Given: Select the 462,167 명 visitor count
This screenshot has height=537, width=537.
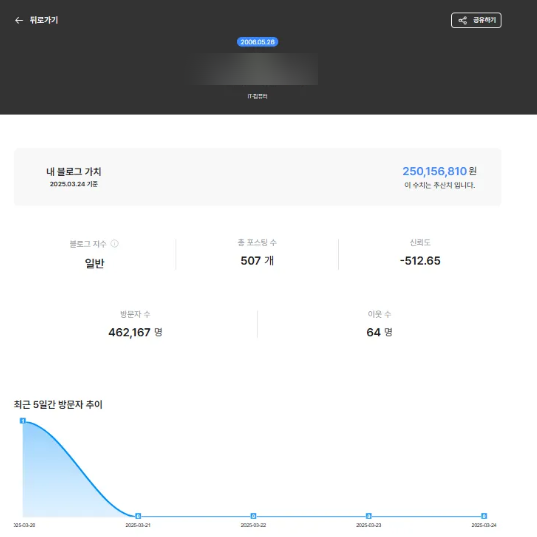Looking at the screenshot, I should [x=135, y=332].
